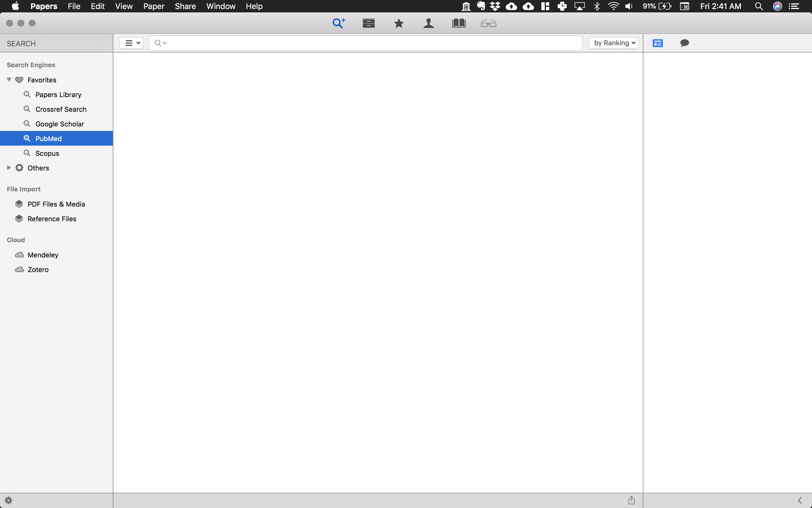Screen dimensions: 812x508
Task: Open the by Ranking sort dropdown
Action: click(614, 43)
